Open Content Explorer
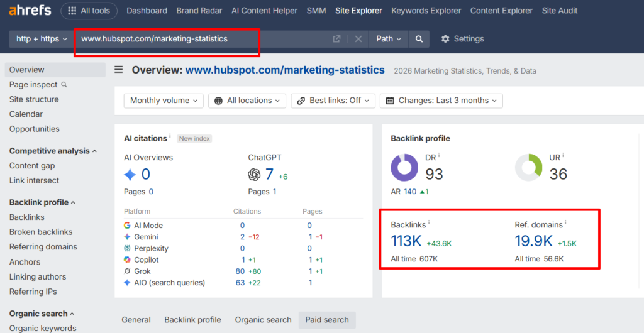The width and height of the screenshot is (644, 333). tap(501, 11)
